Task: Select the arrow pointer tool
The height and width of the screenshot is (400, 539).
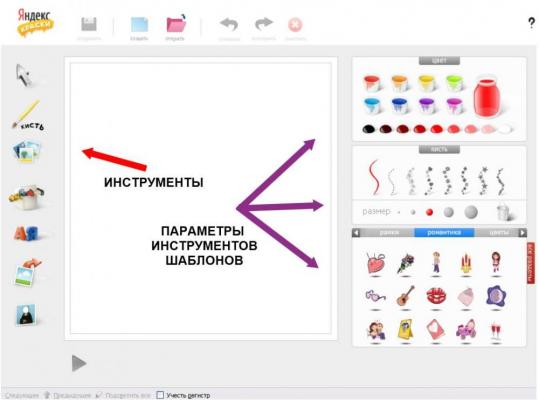Action: 24,75
